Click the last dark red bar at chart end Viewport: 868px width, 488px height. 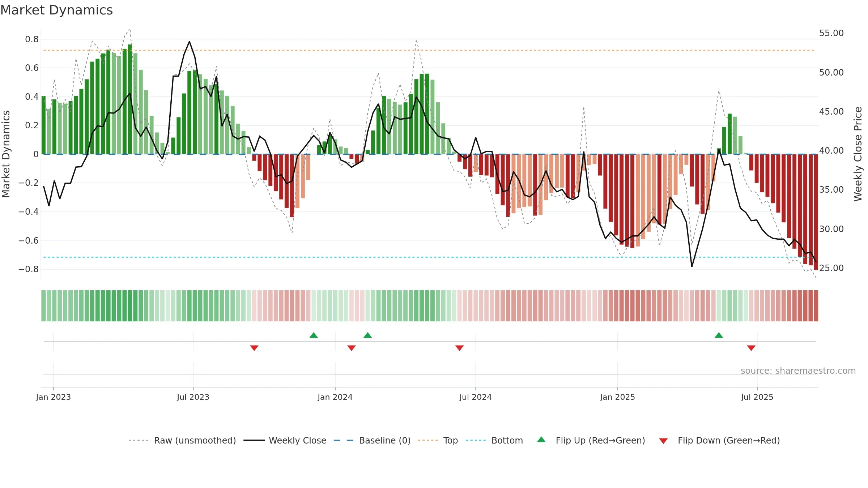(x=816, y=212)
